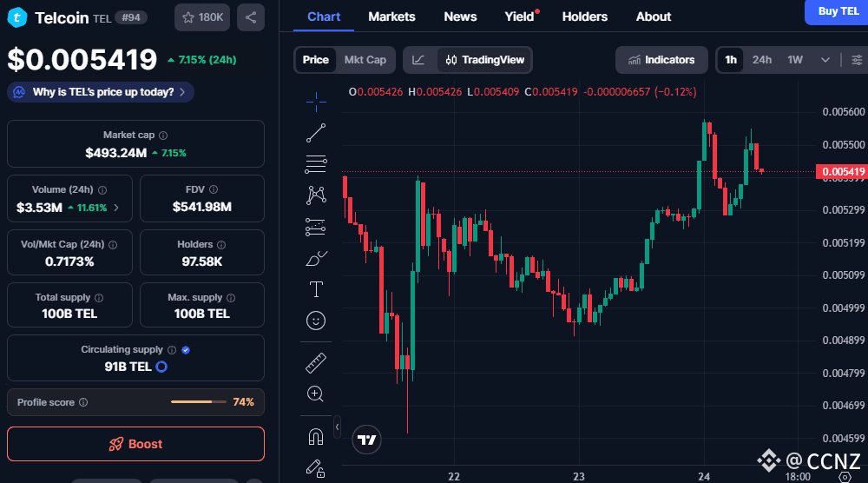The height and width of the screenshot is (483, 868).
Task: Toggle magnet mode for drawings
Action: pos(316,437)
